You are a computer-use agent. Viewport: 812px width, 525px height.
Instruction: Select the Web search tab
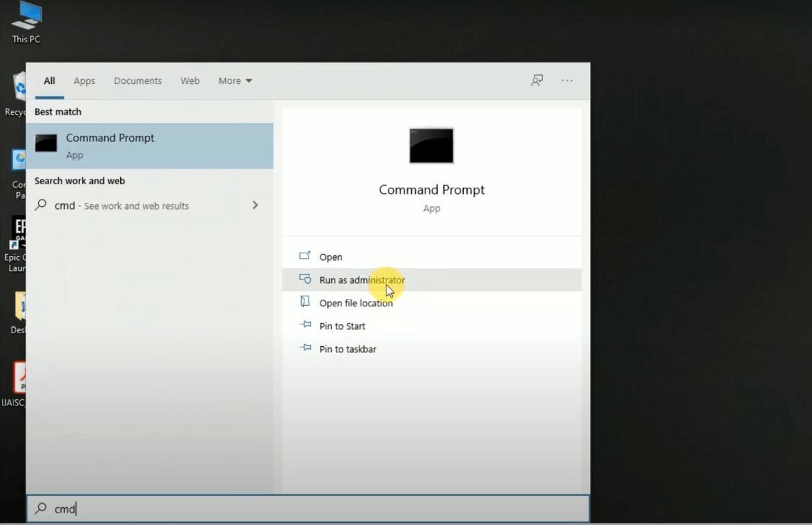tap(190, 81)
